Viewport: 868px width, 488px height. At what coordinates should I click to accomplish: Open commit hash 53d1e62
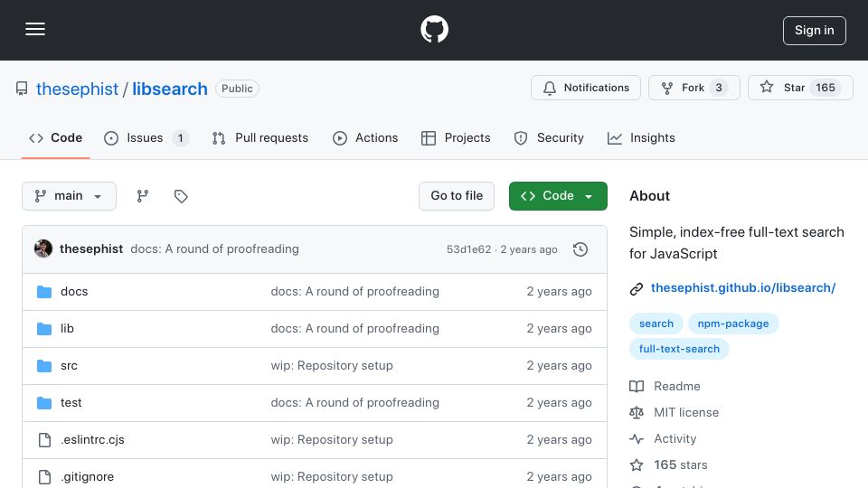469,249
